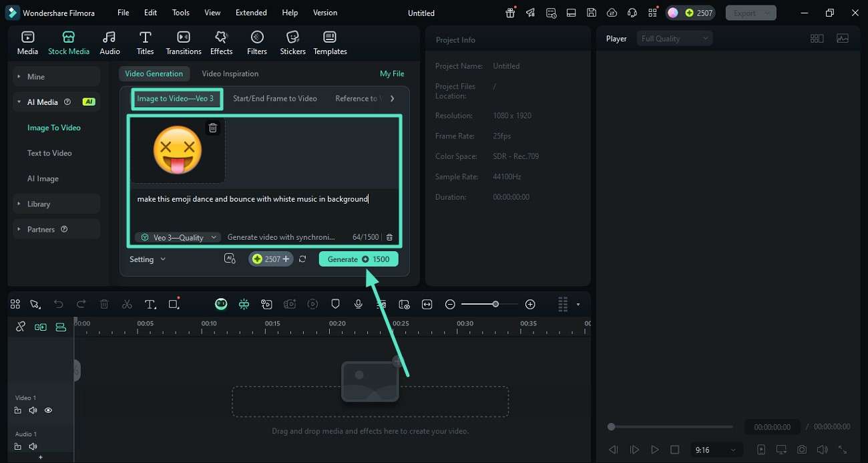Open the Full Quality player dropdown
868x463 pixels.
point(674,39)
